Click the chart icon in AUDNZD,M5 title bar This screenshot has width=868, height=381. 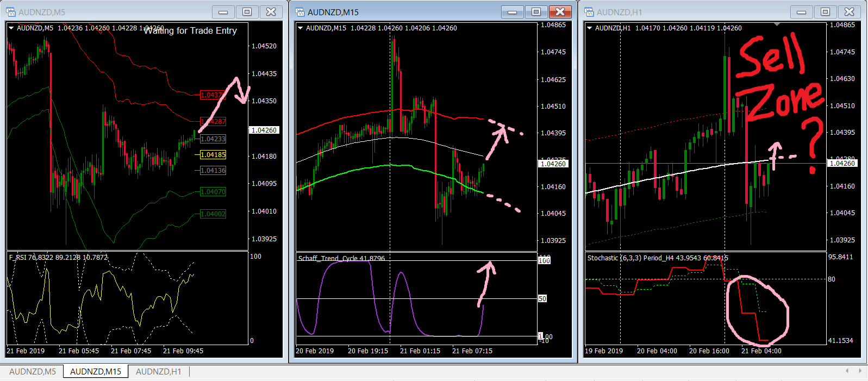[x=11, y=12]
